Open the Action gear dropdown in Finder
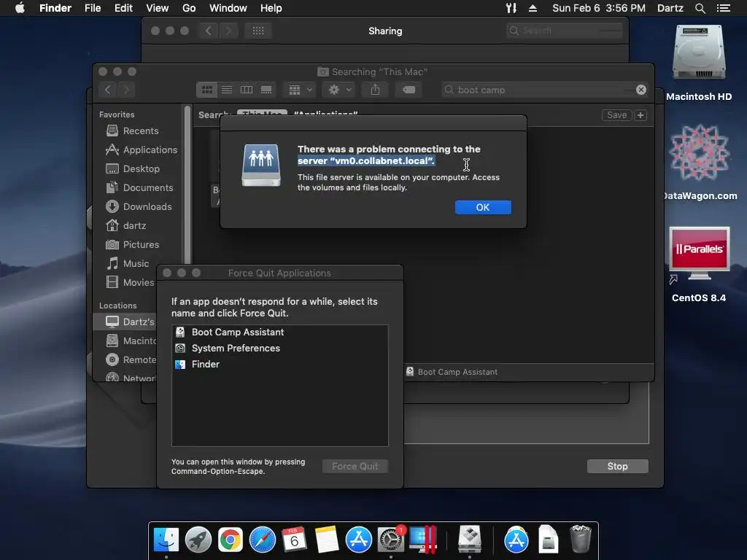Image resolution: width=747 pixels, height=560 pixels. click(338, 90)
